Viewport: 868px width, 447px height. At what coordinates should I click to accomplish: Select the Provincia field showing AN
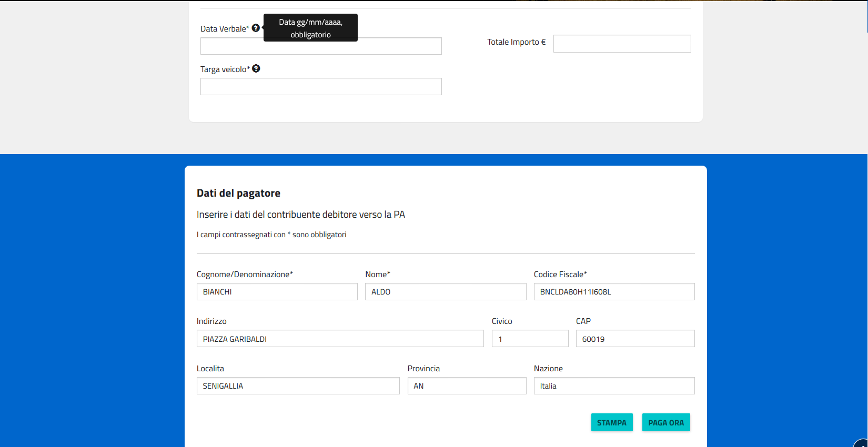pyautogui.click(x=467, y=386)
